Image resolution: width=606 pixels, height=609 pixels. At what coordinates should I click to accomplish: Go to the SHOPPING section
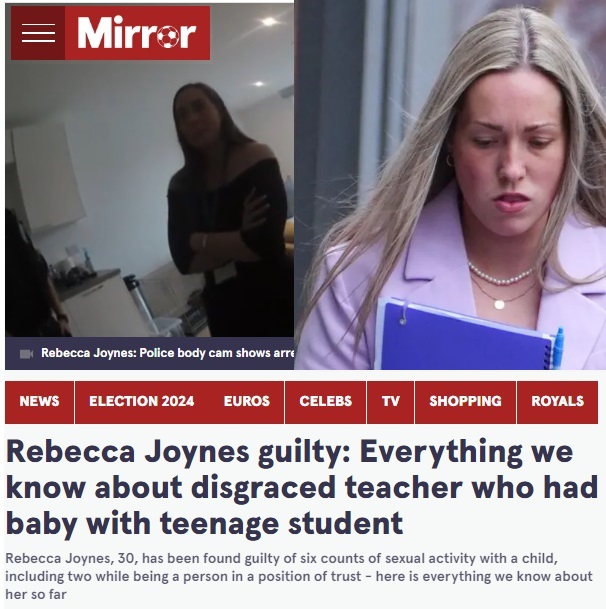[465, 402]
